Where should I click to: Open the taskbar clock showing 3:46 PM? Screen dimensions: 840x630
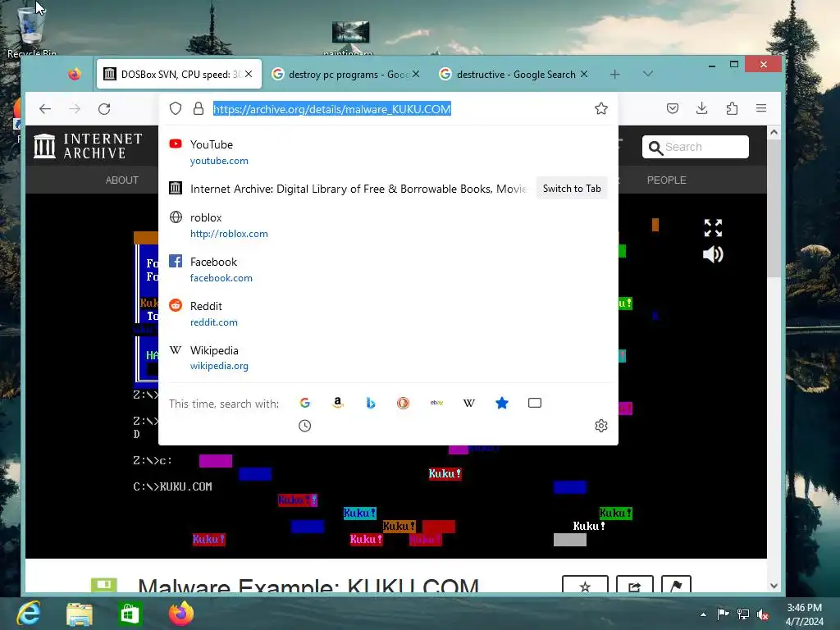pos(804,614)
